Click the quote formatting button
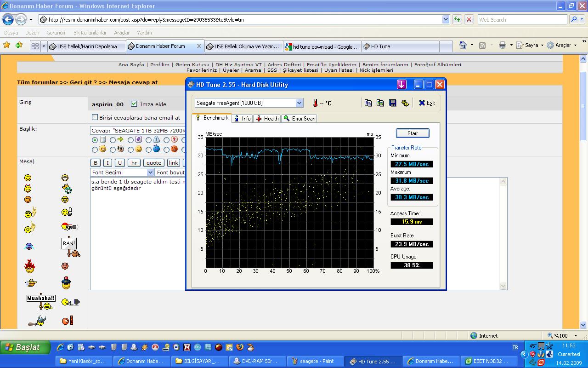This screenshot has height=368, width=588. pyautogui.click(x=153, y=163)
